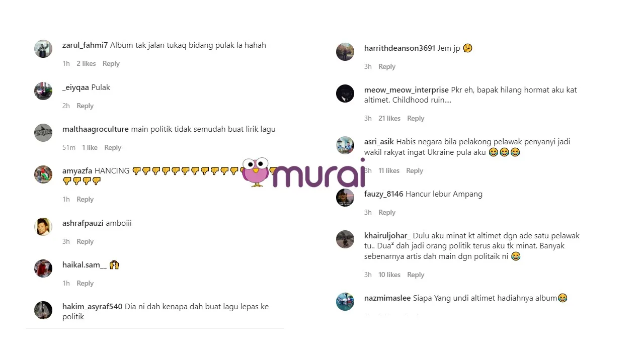Open asri_asik's profile picture
This screenshot has width=644, height=362.
click(x=345, y=145)
